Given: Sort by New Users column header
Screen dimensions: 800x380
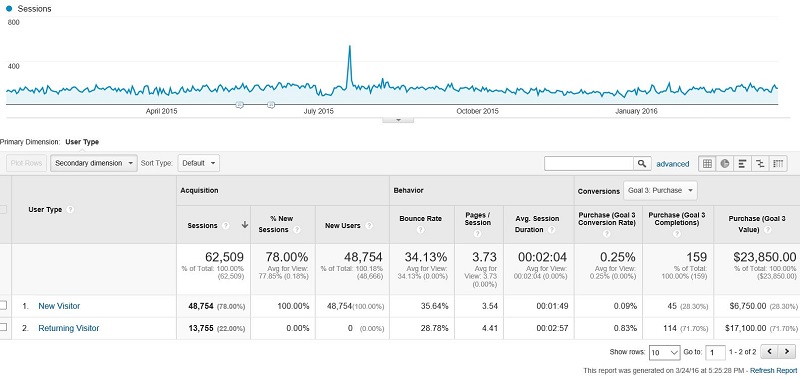Looking at the screenshot, I should click(343, 225).
